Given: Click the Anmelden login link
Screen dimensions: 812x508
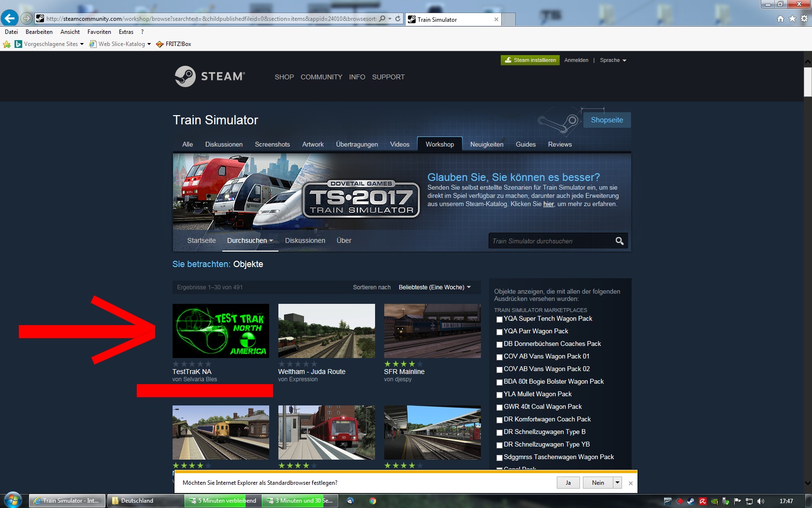Looking at the screenshot, I should [576, 60].
